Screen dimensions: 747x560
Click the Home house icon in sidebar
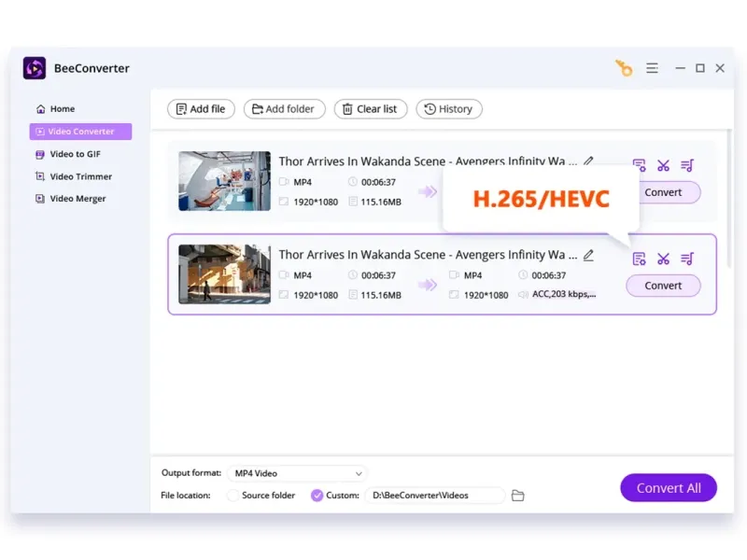[x=40, y=109]
